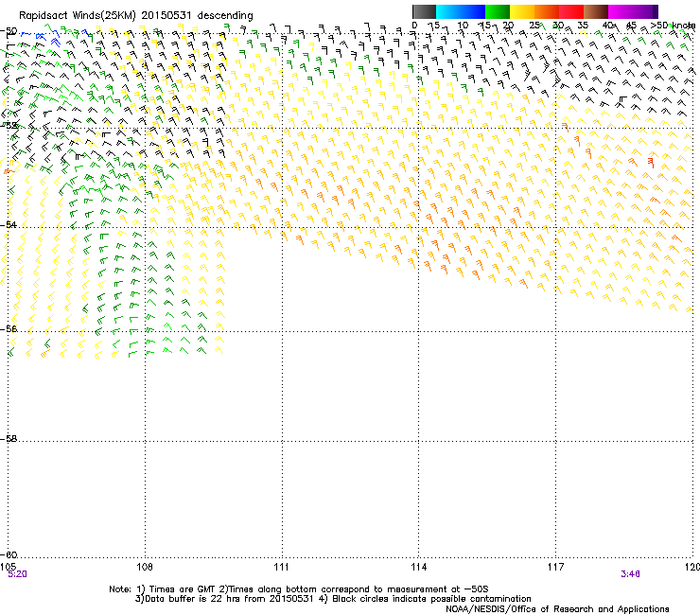Screen dimensions: 700x615
Task: Click the cyan-blue 5–15 knots legend segment
Action: [x=461, y=11]
